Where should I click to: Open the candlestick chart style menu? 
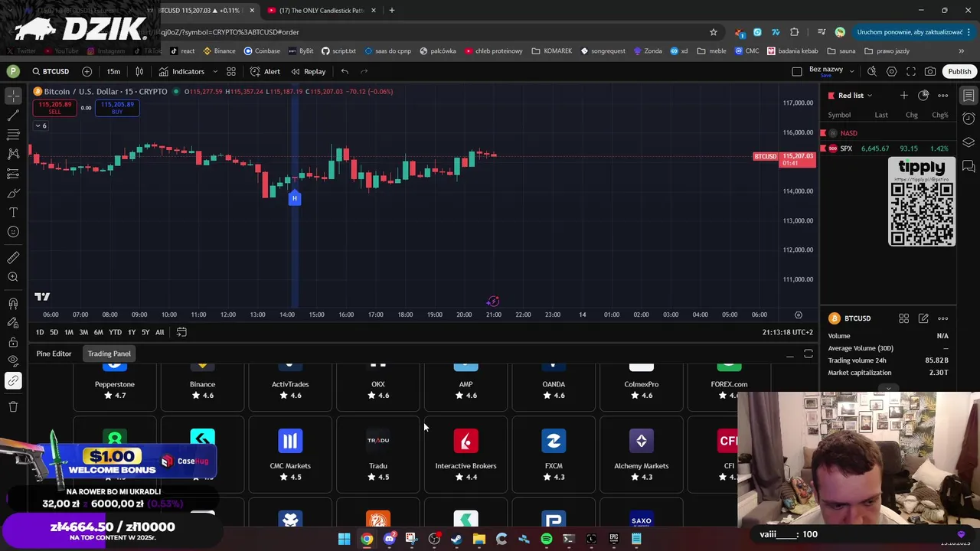139,71
